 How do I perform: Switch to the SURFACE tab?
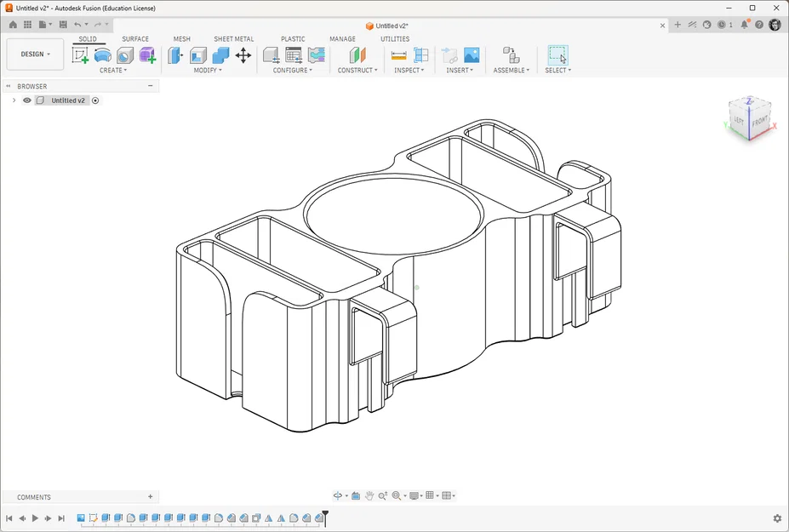pos(135,39)
